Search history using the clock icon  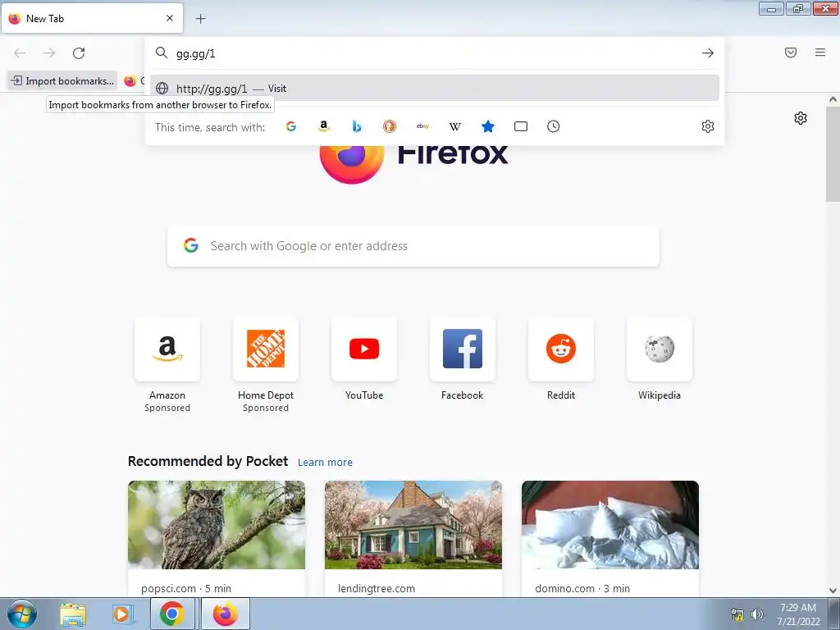click(x=554, y=126)
